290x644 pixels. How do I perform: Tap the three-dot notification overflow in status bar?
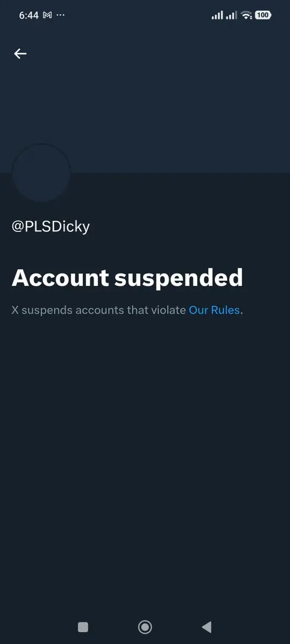(60, 16)
